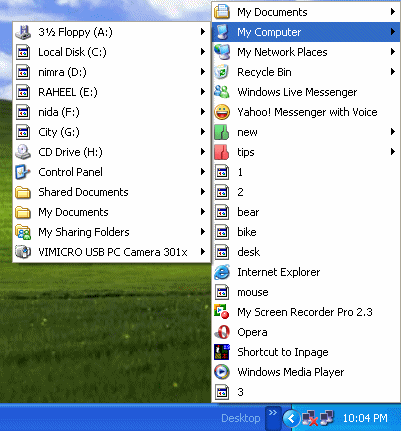Click the Control Panel icon
401x431 pixels.
coord(23,172)
